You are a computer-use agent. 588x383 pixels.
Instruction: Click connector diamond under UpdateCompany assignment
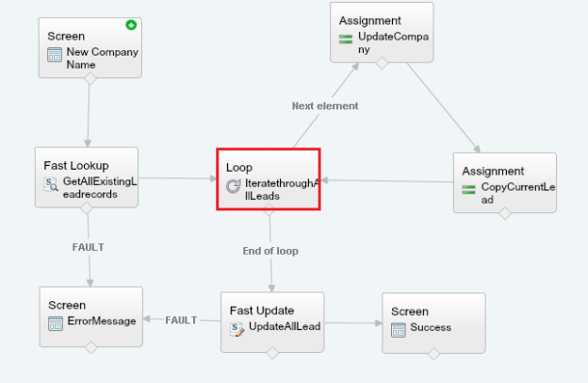tap(382, 62)
